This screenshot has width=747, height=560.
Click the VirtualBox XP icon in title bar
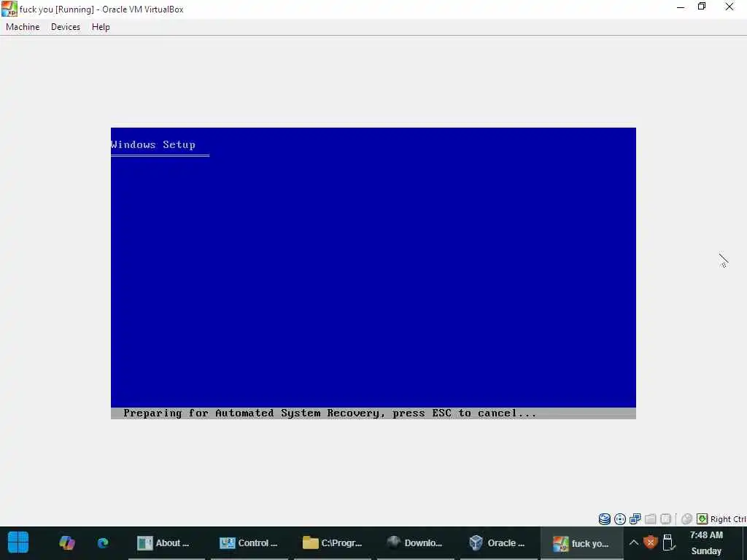pos(9,9)
